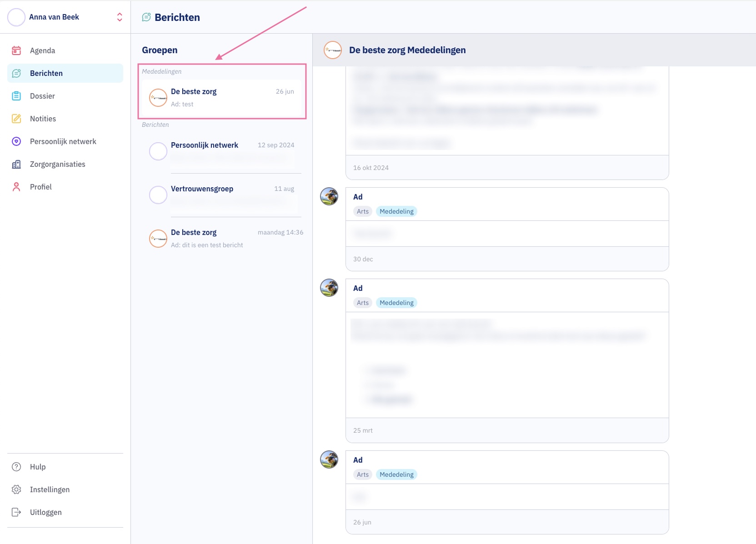This screenshot has width=756, height=544.
Task: Open Zorgorganisaties in the sidebar
Action: pos(65,164)
